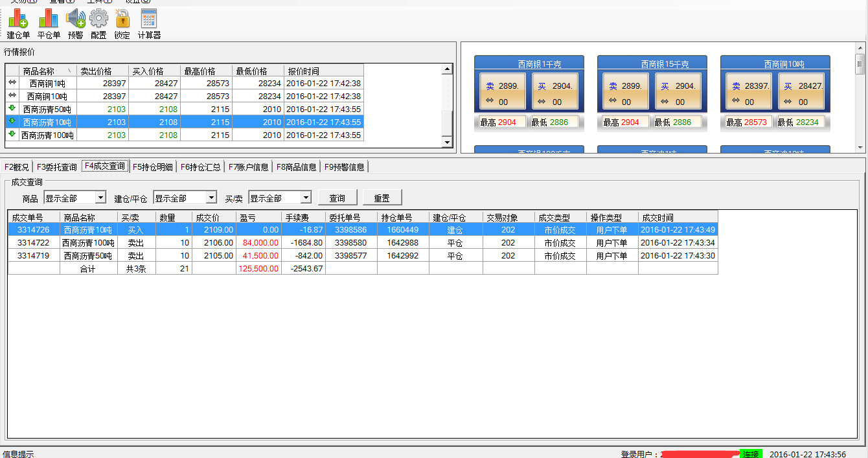Screen dimensions: 868x458
Task: Open the 配置 settings gear icon
Action: point(98,24)
